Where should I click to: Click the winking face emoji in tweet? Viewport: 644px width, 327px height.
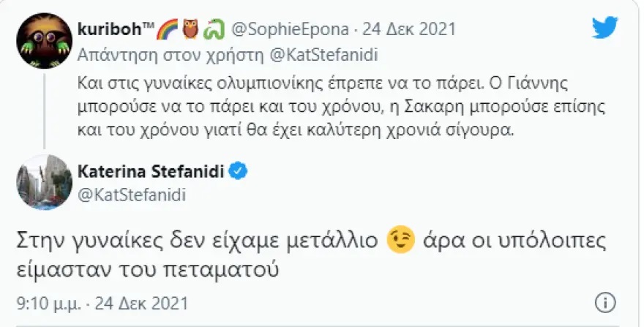point(401,238)
